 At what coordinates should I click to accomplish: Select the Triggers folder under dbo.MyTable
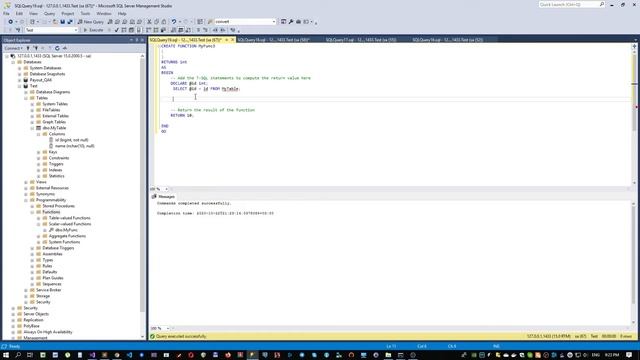56,164
